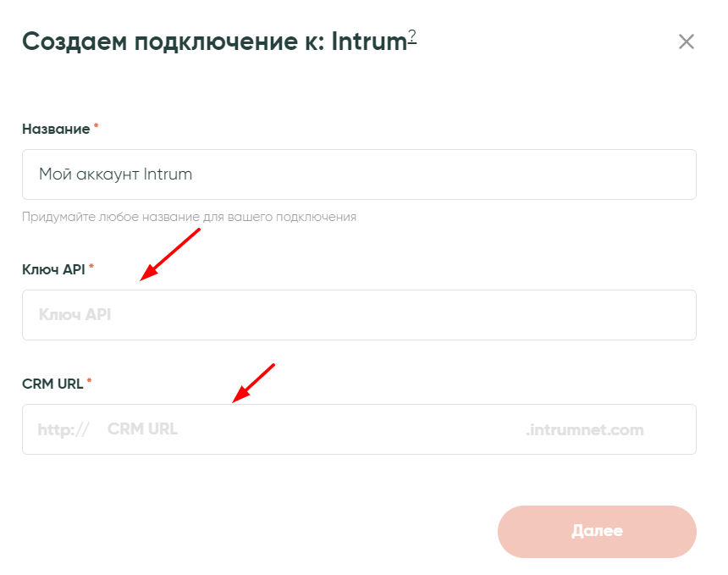Click the hint text under the name field
Viewport: 728px width, 575px height.
pos(189,217)
